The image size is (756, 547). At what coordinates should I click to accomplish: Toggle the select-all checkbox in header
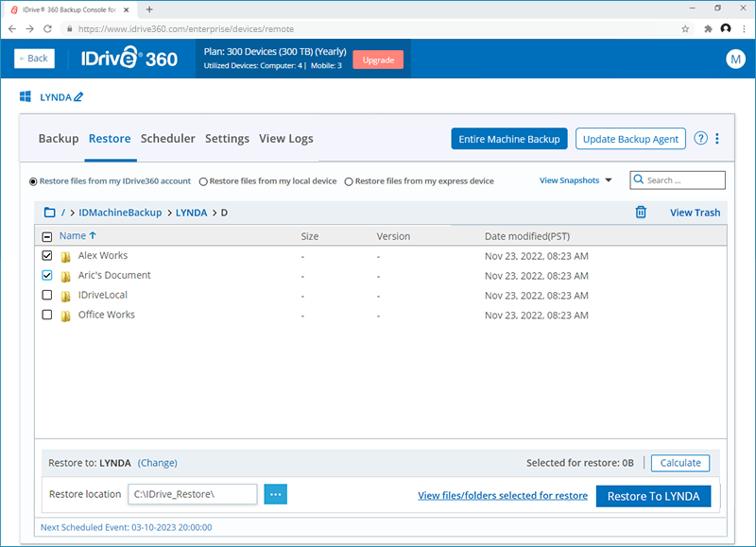click(46, 236)
